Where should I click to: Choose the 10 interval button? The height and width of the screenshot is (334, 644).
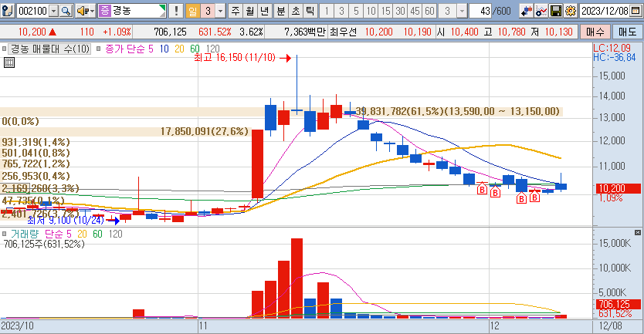[x=371, y=11]
